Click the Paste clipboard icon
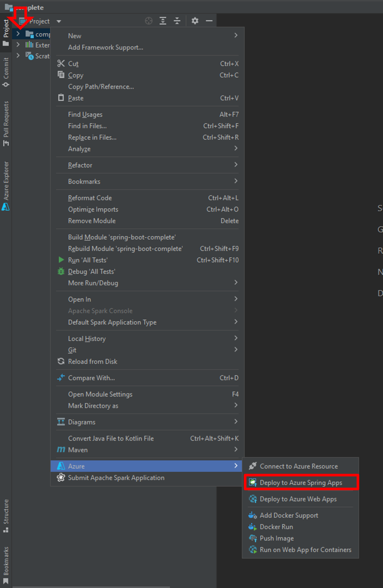Screen dimensions: 383x588 [61, 97]
